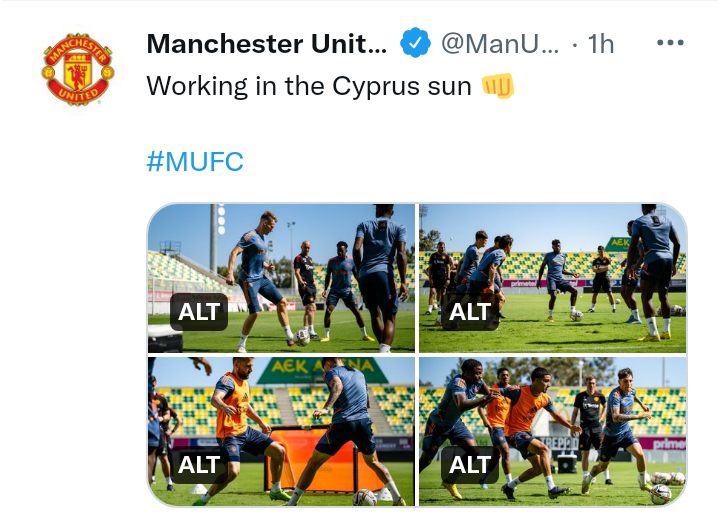Open the #MUFC hashtag
This screenshot has height=519, width=720.
click(x=195, y=162)
